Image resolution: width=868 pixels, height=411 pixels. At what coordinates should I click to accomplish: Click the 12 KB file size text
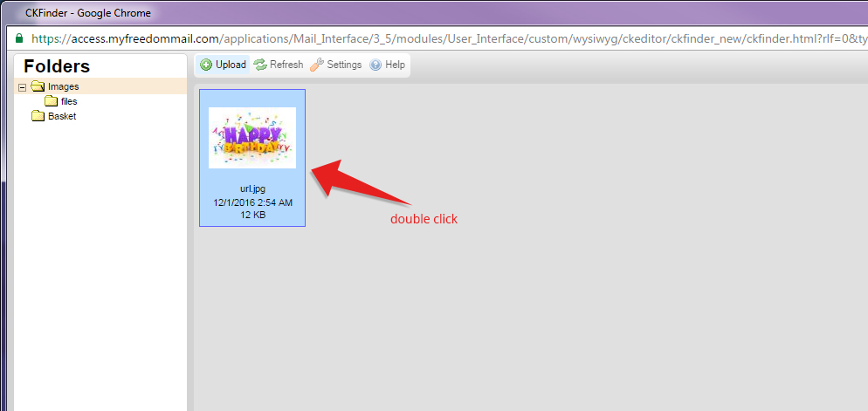253,215
